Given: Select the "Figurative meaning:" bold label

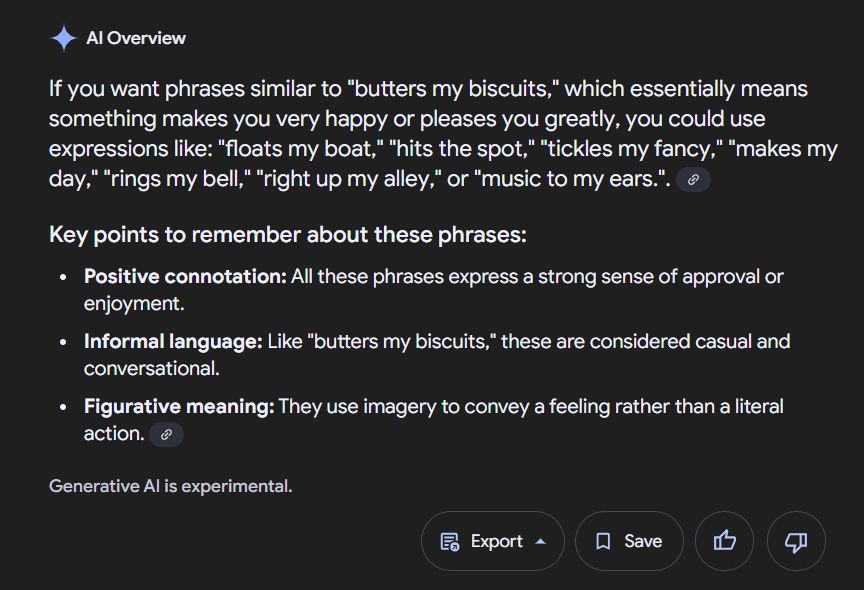Looking at the screenshot, I should 179,407.
